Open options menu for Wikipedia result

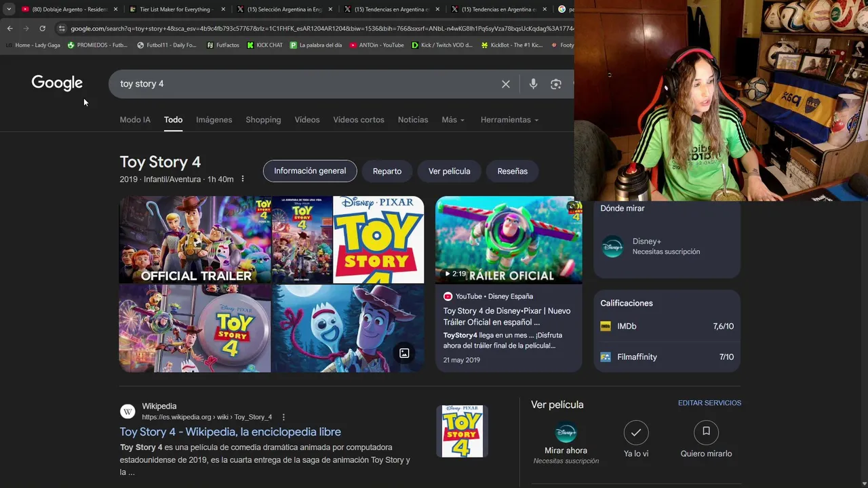(x=283, y=417)
